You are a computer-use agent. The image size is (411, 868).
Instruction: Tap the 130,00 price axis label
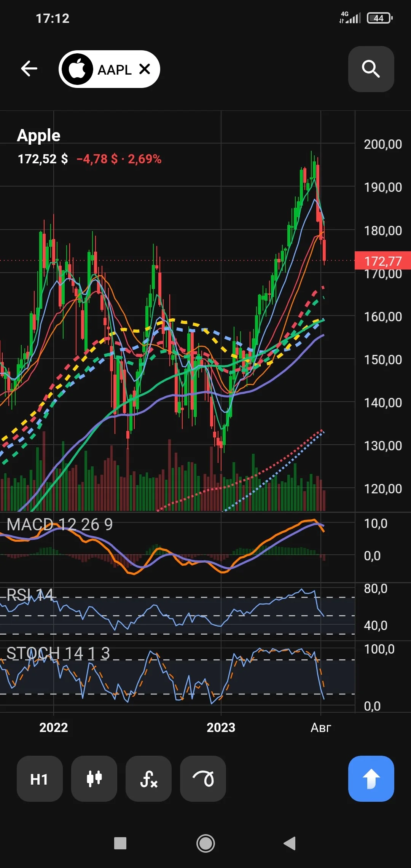click(383, 446)
